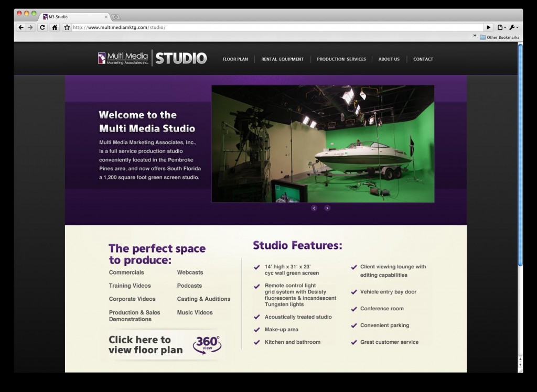
Task: Bookmark this page with the star icon
Action: (x=67, y=27)
